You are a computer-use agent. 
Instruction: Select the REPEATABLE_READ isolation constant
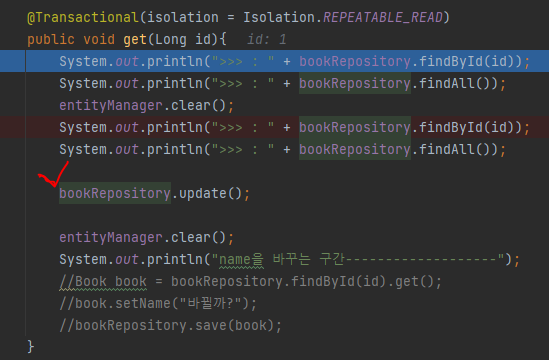point(383,17)
